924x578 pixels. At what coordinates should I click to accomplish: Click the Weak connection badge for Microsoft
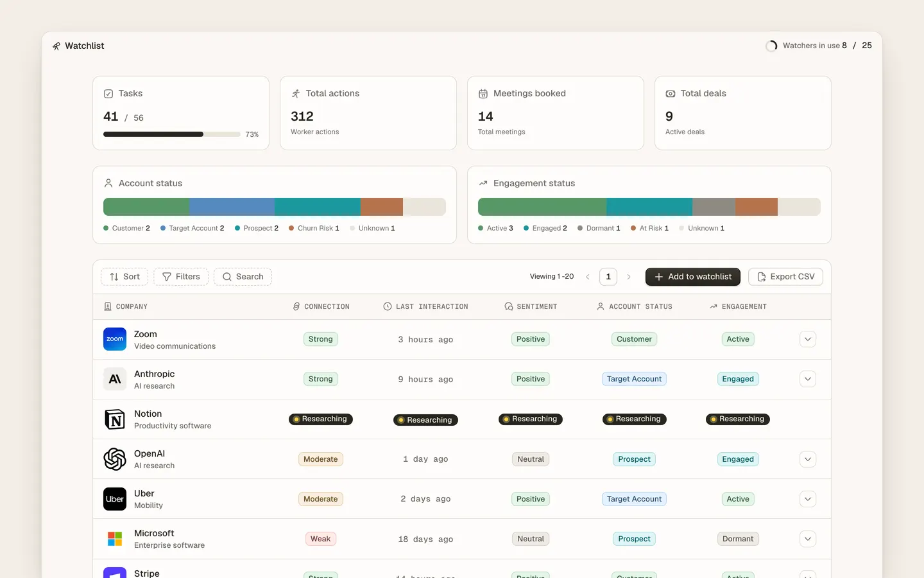(321, 539)
